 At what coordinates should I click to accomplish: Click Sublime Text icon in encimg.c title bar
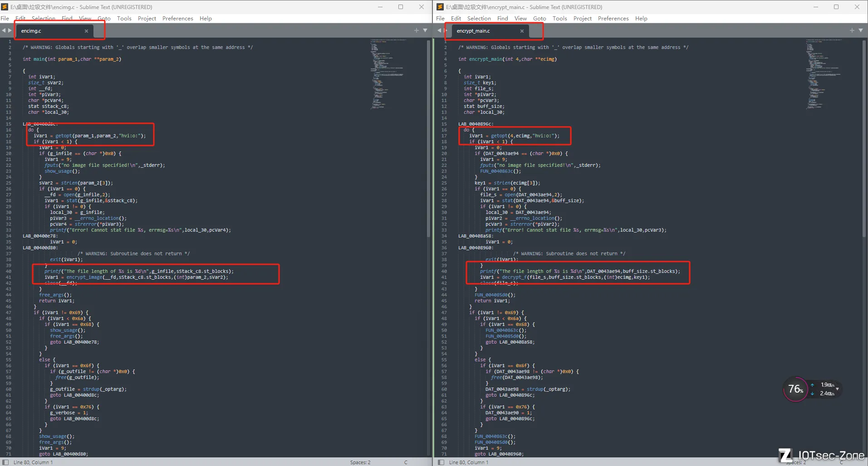[x=5, y=7]
